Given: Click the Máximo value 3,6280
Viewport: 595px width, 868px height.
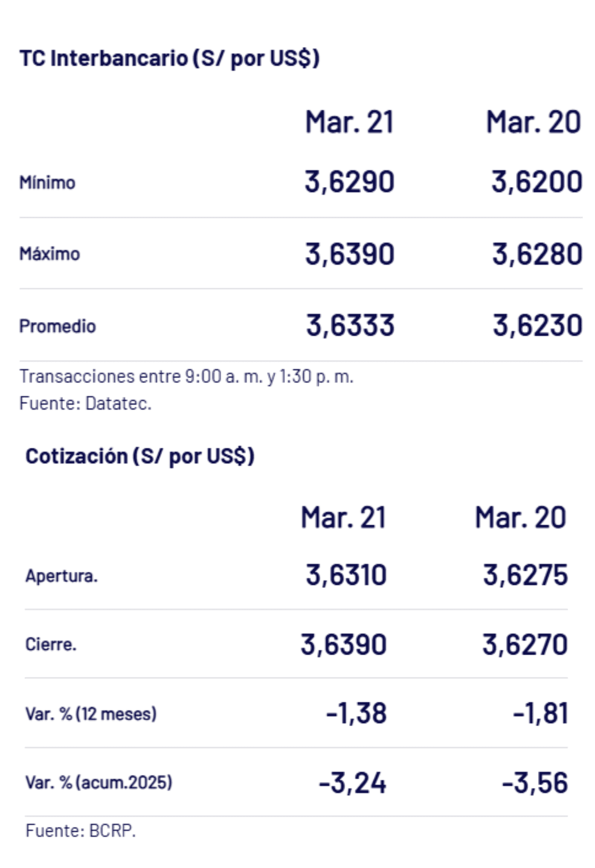Looking at the screenshot, I should pos(536,254).
